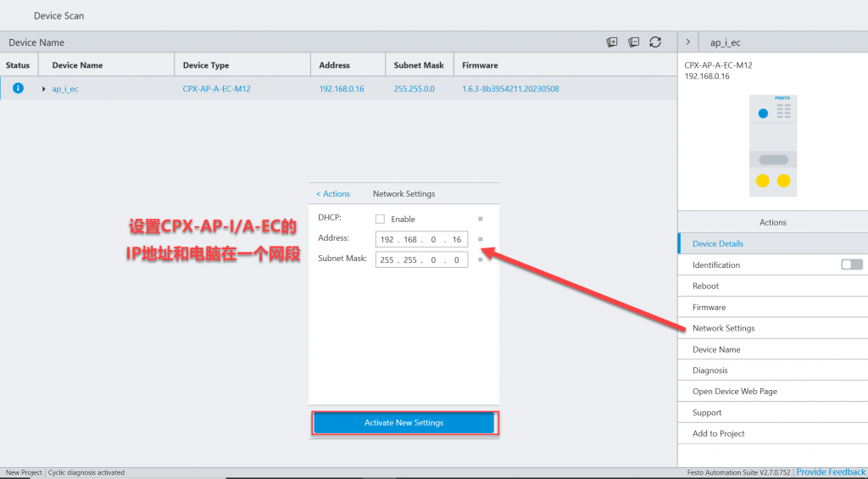This screenshot has width=868, height=479.
Task: Click Activate New Settings button
Action: coord(404,422)
